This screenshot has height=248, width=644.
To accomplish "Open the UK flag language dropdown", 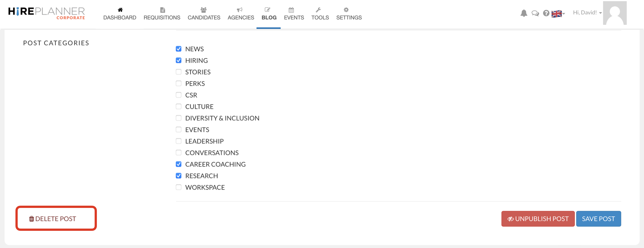I will pos(558,13).
